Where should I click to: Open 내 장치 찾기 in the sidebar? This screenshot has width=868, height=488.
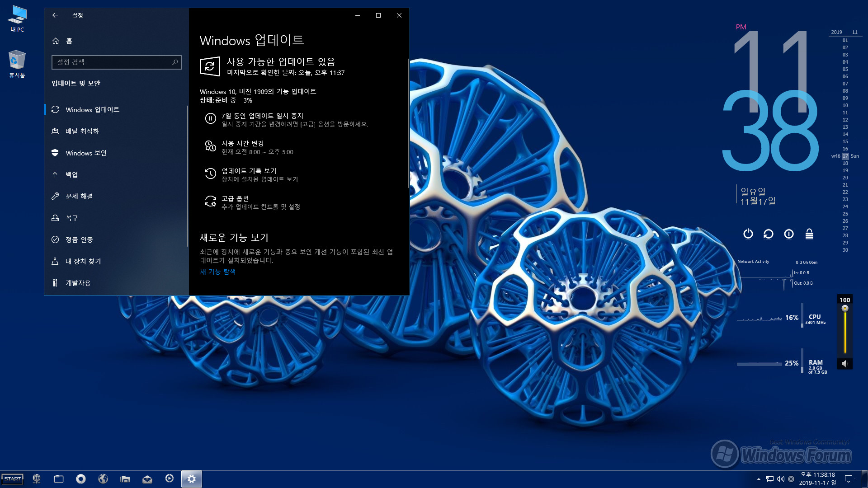(x=116, y=262)
